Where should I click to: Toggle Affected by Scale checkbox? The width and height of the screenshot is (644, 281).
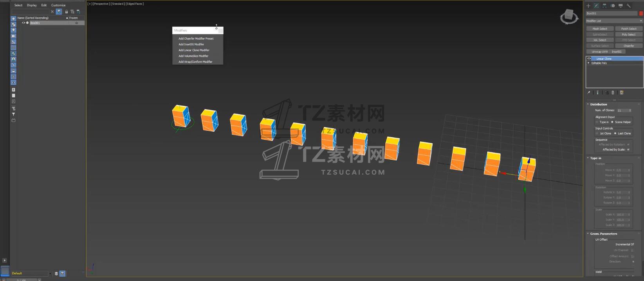click(x=628, y=150)
